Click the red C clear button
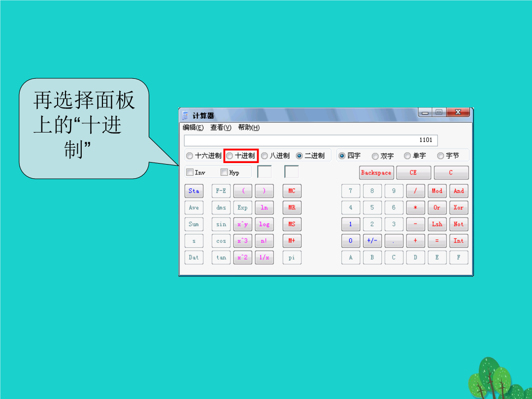The height and width of the screenshot is (399, 532). (451, 173)
